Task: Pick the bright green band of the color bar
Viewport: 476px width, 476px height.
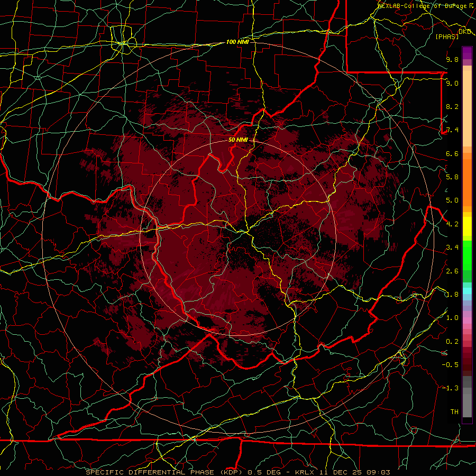Action: 467,255
